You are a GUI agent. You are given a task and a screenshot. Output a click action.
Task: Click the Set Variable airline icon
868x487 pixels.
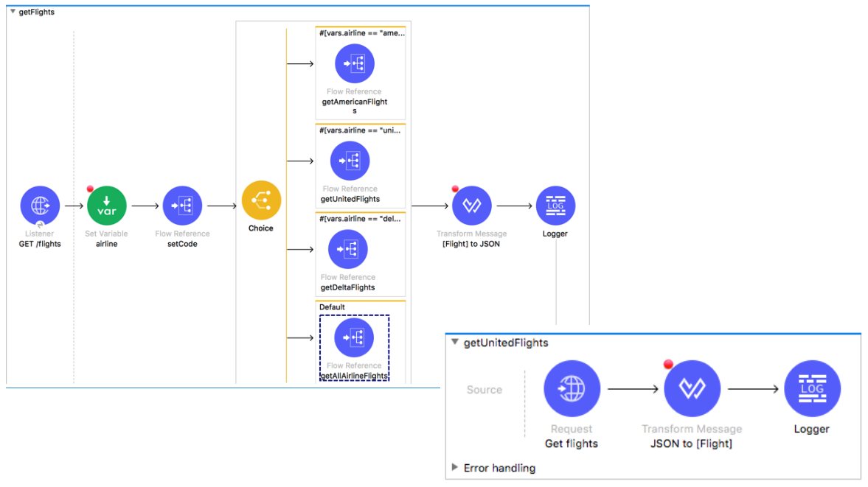point(107,206)
